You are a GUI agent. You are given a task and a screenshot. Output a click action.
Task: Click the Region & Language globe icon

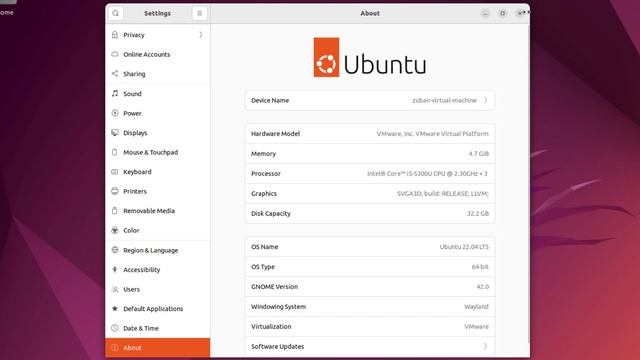pos(115,250)
